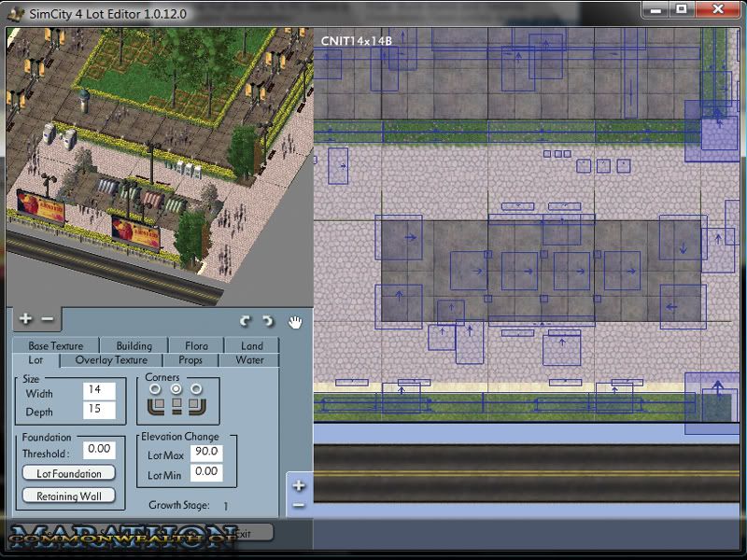Select the middle corner radio button
Image resolution: width=747 pixels, height=560 pixels.
(x=176, y=389)
